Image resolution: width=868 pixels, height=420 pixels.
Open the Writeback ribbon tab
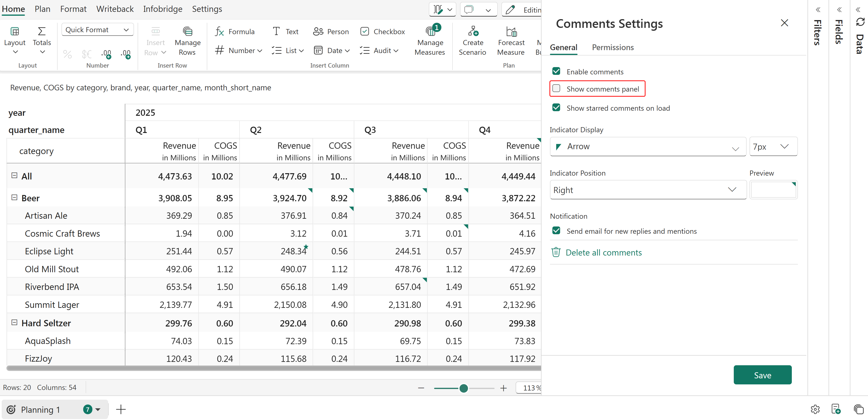click(115, 9)
